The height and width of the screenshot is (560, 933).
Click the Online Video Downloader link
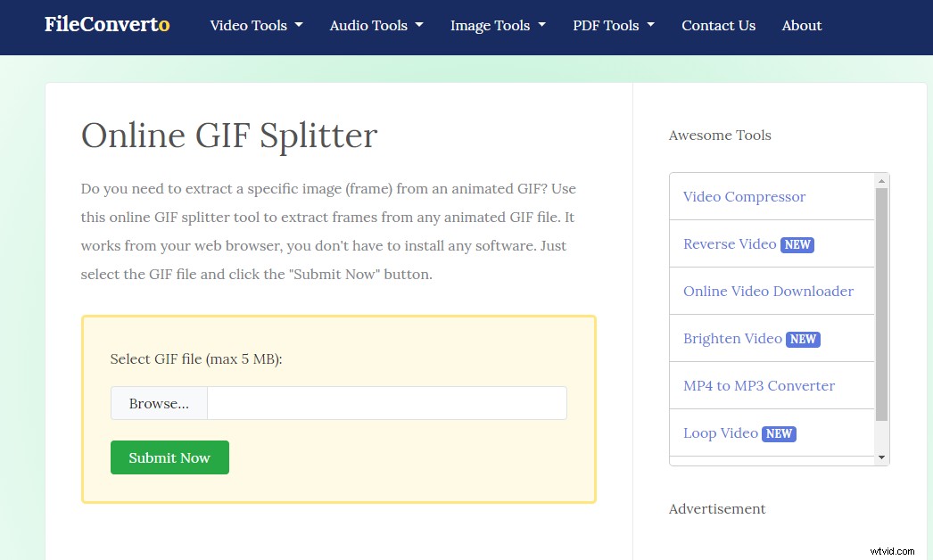tap(768, 291)
